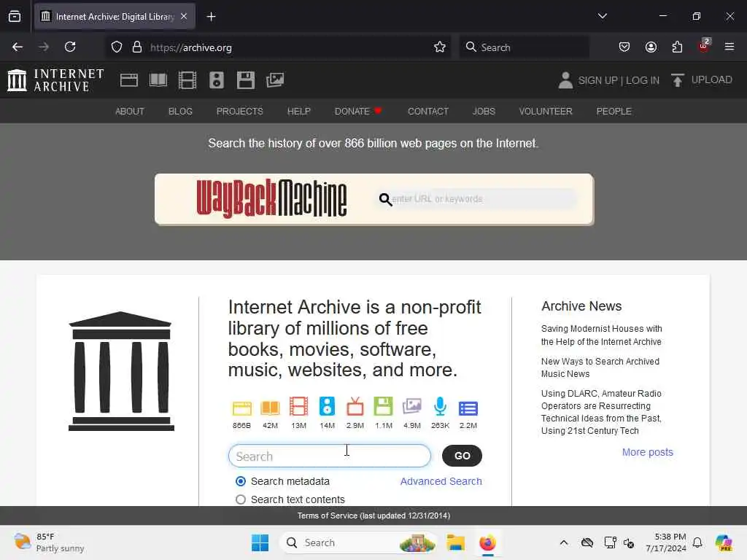Viewport: 747px width, 560px height.
Task: Open the More posts link
Action: point(648,452)
